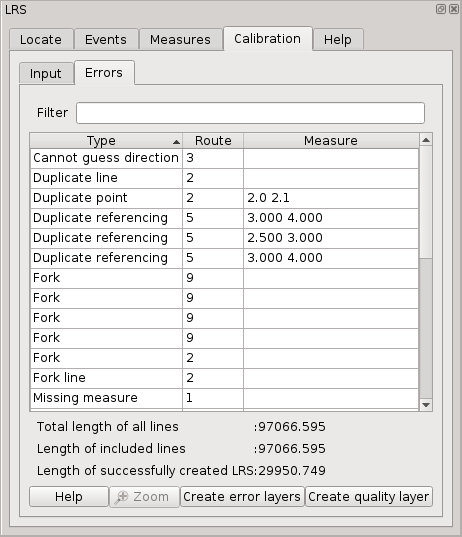Select the Errors sub-tab

(x=104, y=73)
